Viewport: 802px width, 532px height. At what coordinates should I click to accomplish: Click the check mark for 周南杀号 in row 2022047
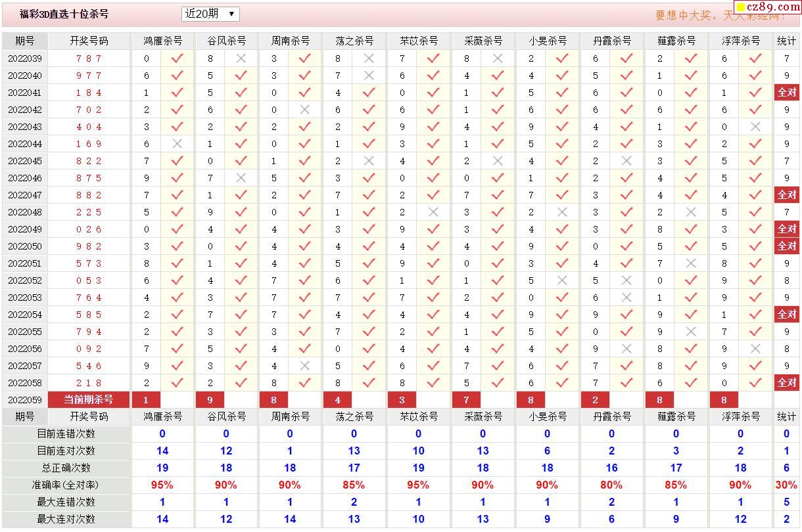coord(305,195)
